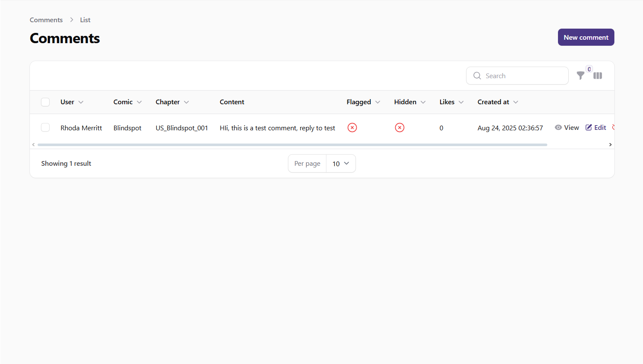Open the filter panel
Screen dimensions: 643x364
click(x=581, y=76)
